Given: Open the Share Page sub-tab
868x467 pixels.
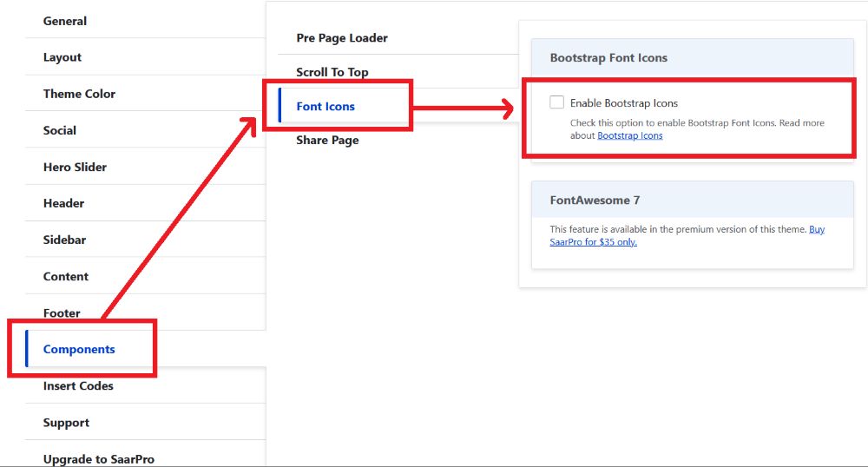Looking at the screenshot, I should pos(327,140).
